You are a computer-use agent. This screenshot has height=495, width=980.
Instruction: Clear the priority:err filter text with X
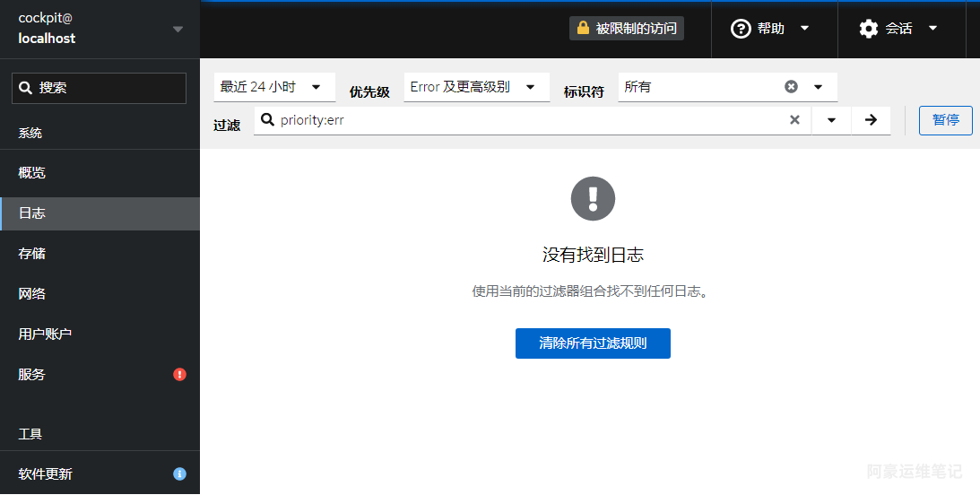[x=794, y=120]
